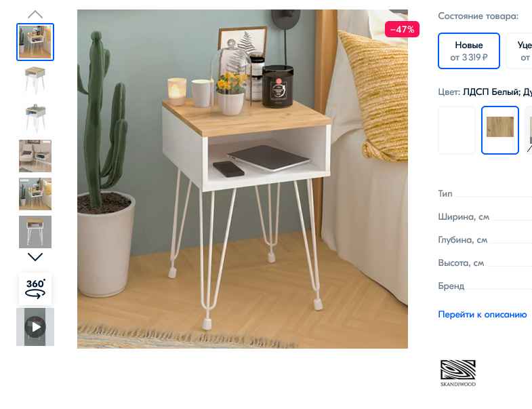Select sixth thumbnail with gray background
This screenshot has height=409, width=532.
pyautogui.click(x=35, y=232)
